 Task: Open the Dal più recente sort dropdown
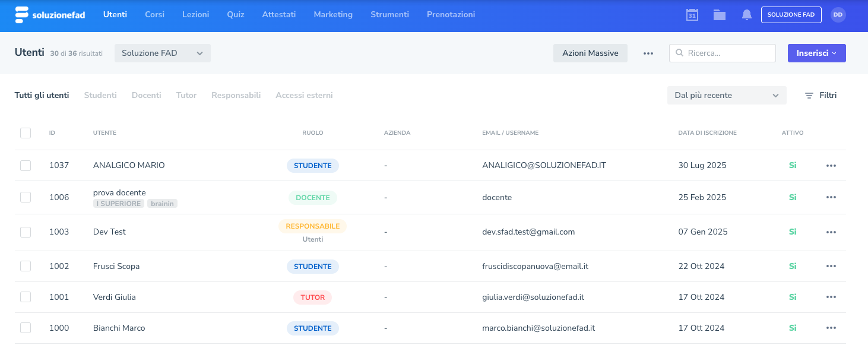[x=726, y=96]
